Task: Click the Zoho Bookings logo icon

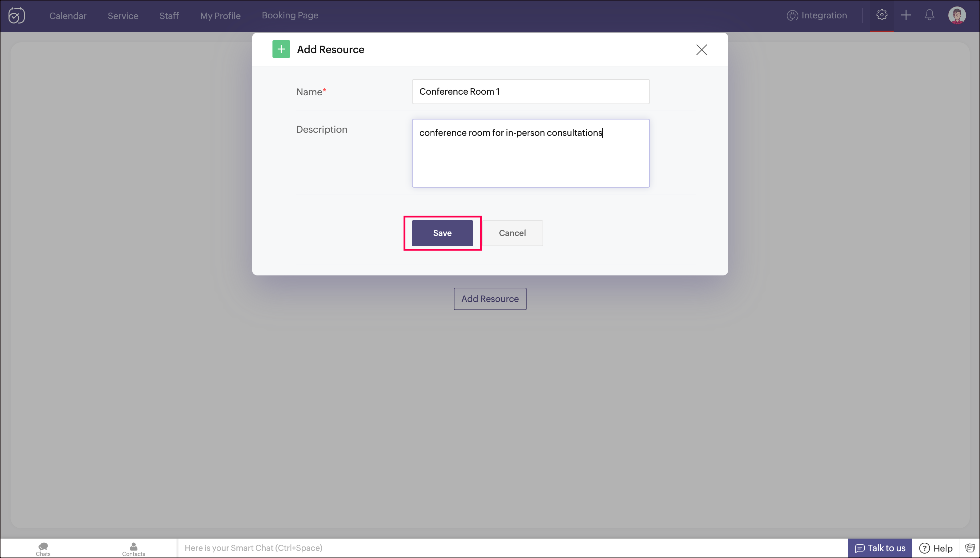Action: 16,16
